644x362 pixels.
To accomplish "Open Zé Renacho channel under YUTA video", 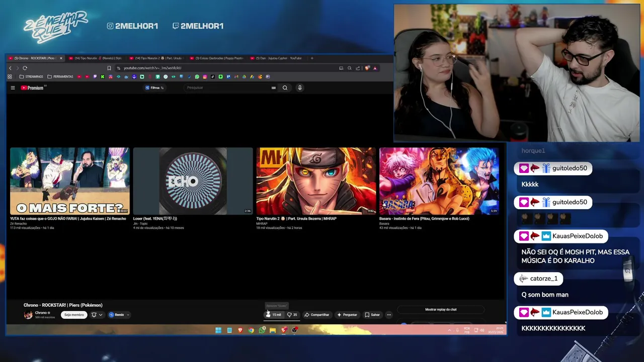I will pyautogui.click(x=19, y=223).
